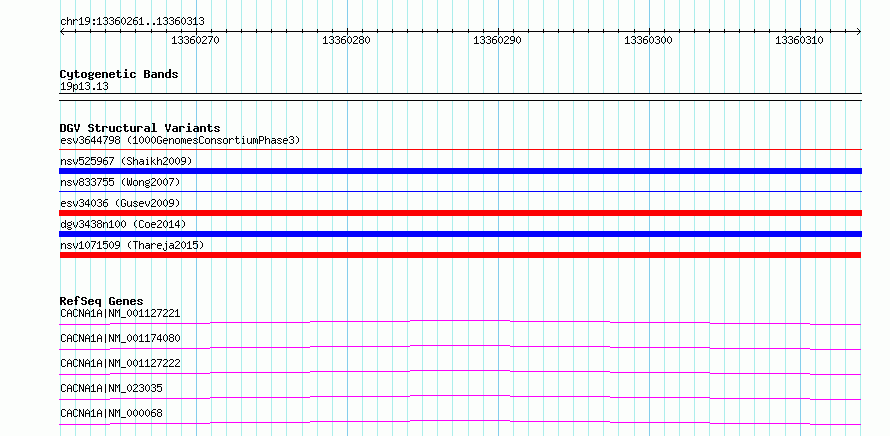Image resolution: width=890 pixels, height=436 pixels.
Task: Select variant esv3644798 (1000GenomesConsortiumPhase3) label
Action: [x=180, y=140]
